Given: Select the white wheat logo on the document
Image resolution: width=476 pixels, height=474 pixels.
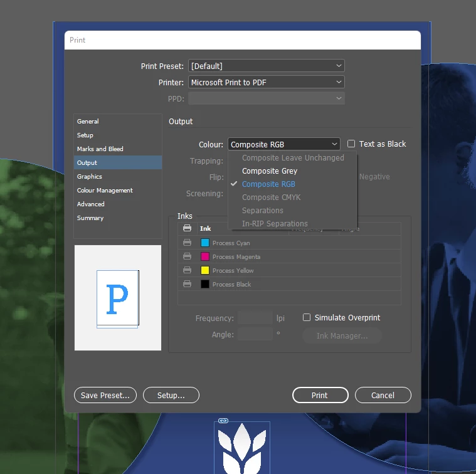Looking at the screenshot, I should (x=242, y=448).
